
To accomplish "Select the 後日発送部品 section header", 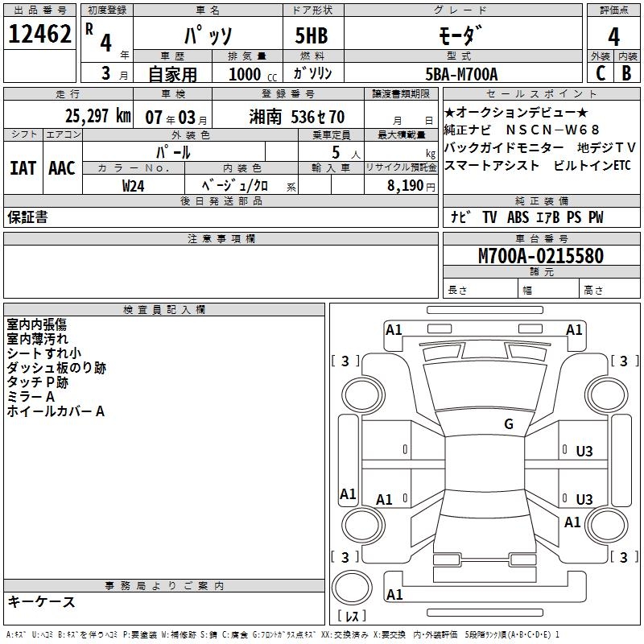I will point(221,200).
